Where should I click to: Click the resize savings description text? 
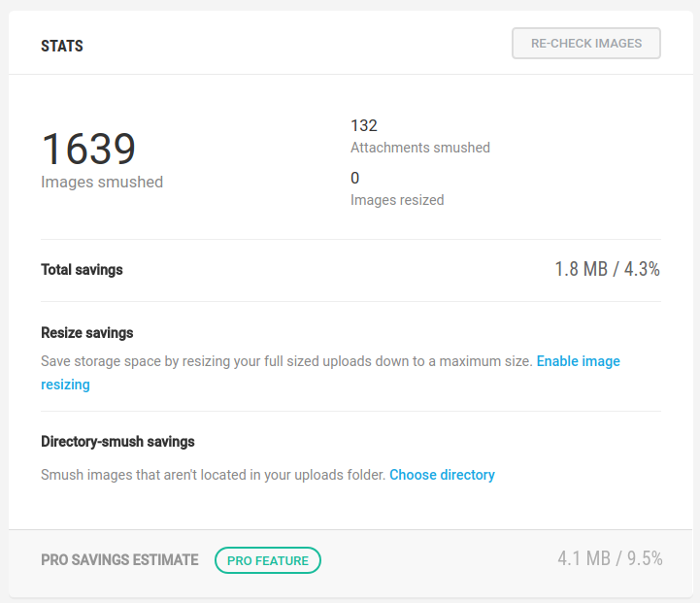click(x=286, y=361)
